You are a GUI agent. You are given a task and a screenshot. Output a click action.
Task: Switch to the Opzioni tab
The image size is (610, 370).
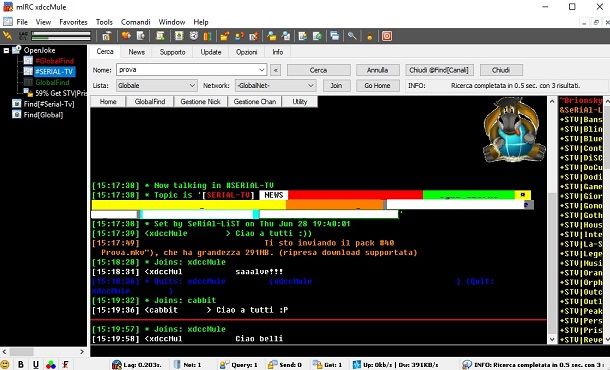[x=246, y=52]
